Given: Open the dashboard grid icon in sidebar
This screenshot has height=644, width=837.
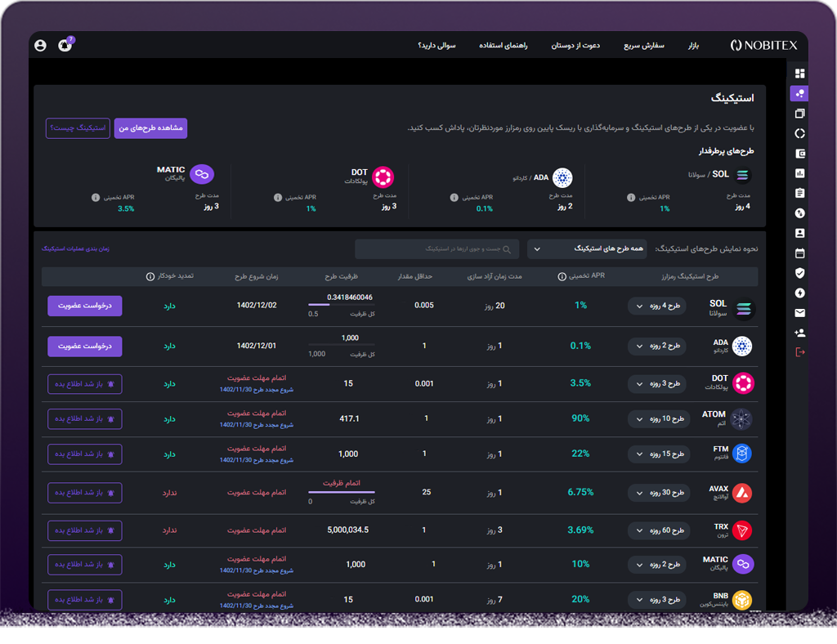Looking at the screenshot, I should (799, 73).
